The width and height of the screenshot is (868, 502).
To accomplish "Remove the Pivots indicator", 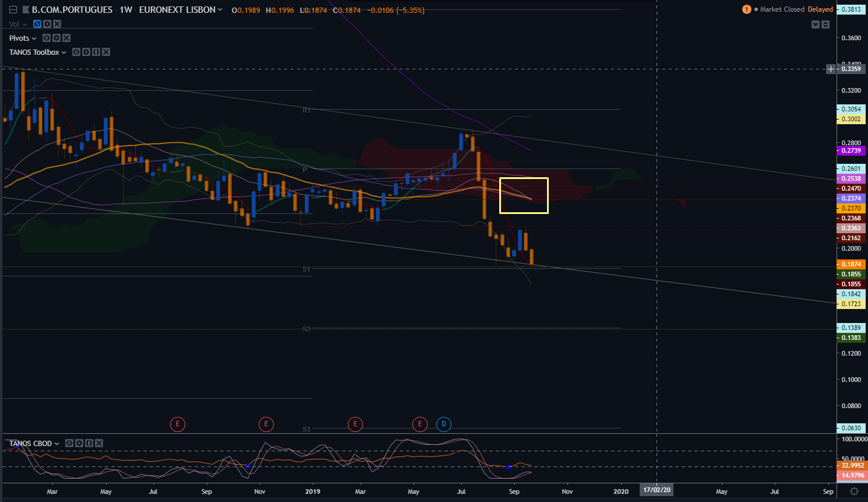I will 66,38.
